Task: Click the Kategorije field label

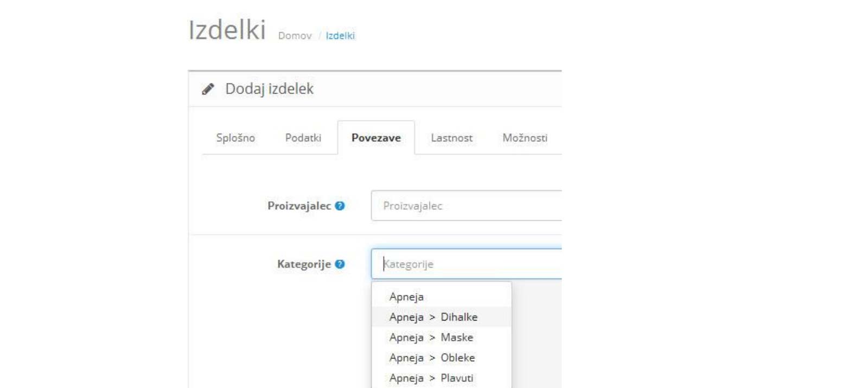Action: (304, 264)
